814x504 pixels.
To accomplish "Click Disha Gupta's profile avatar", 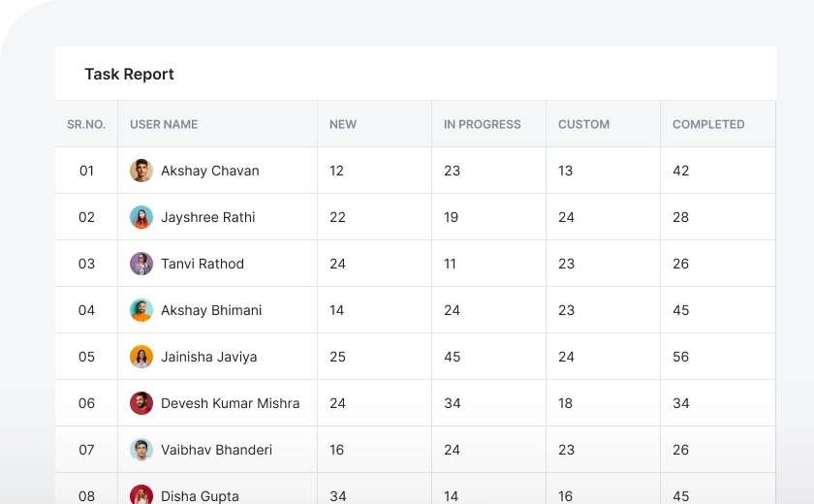I will click(141, 495).
